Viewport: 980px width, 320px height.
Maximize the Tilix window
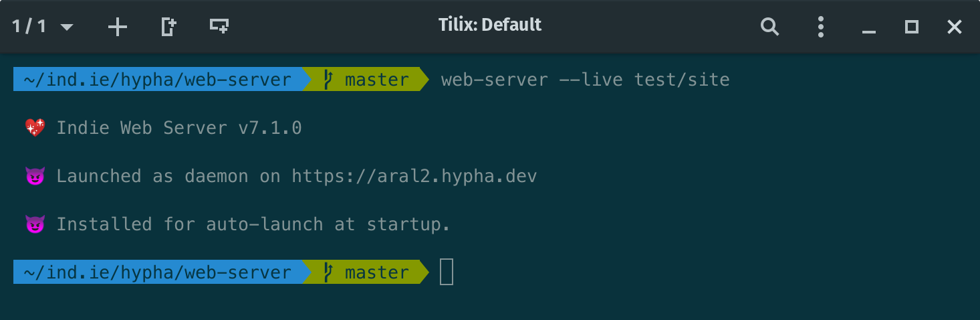tap(911, 27)
